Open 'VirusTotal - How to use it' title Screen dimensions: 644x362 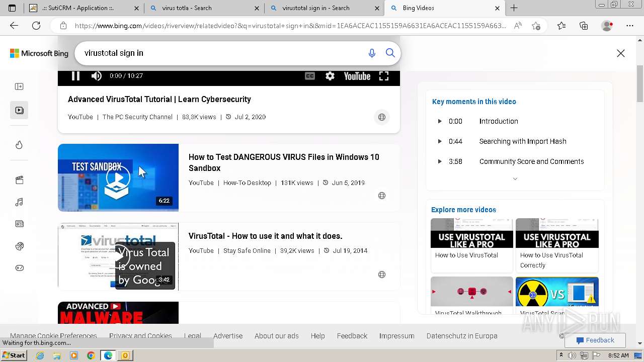265,236
